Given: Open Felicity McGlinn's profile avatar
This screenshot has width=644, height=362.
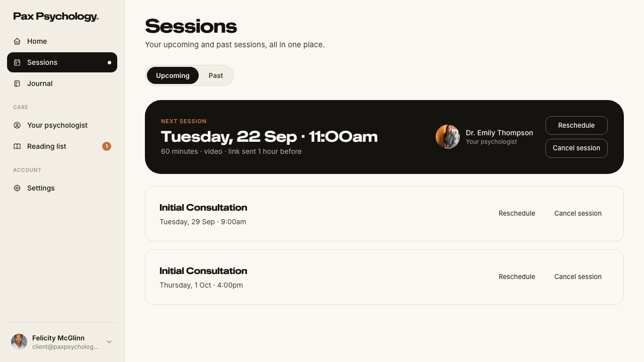Looking at the screenshot, I should tap(19, 342).
